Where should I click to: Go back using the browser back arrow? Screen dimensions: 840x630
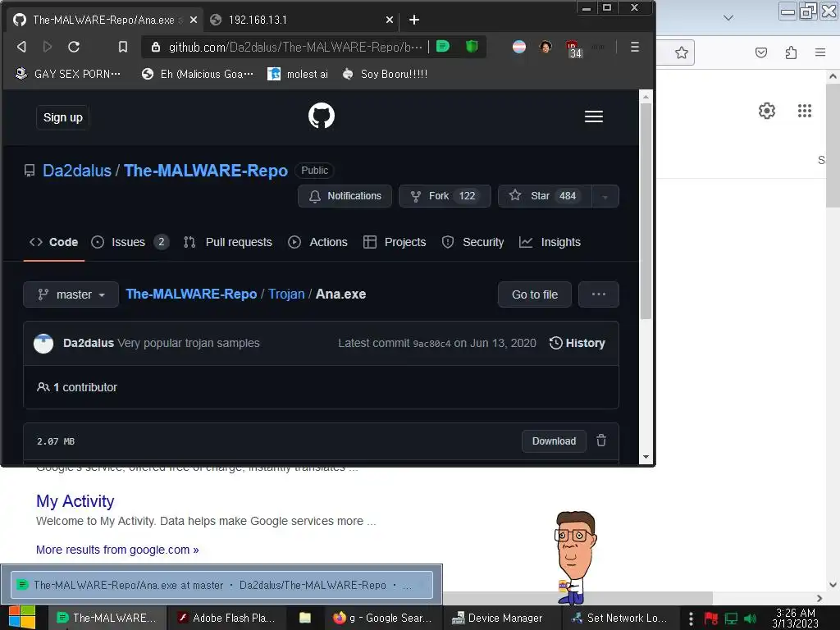[x=21, y=47]
